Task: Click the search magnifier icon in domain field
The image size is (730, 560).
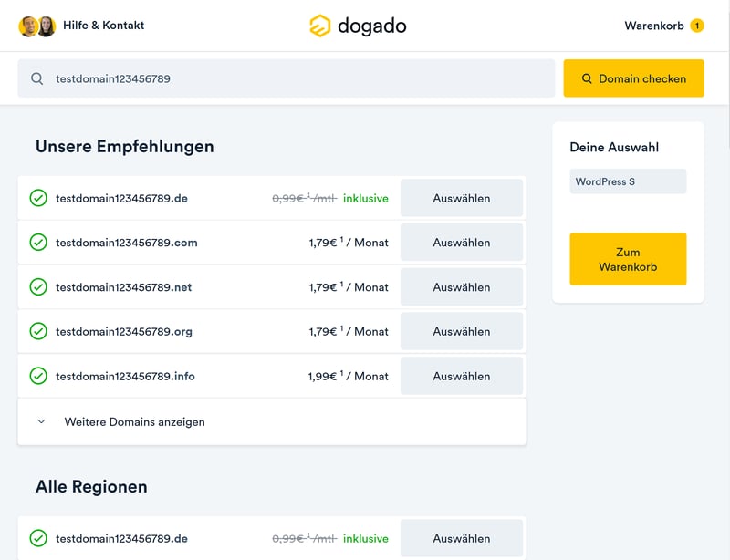Action: (37, 78)
